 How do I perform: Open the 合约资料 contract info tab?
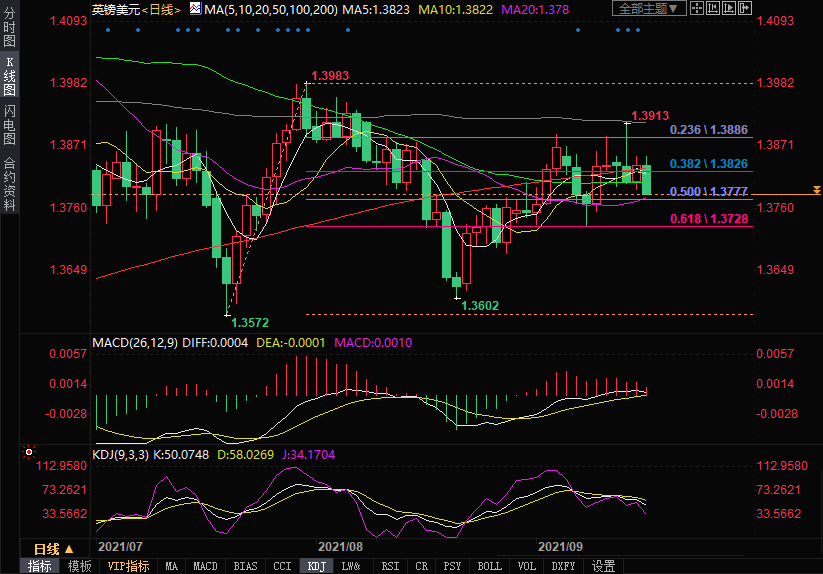pyautogui.click(x=9, y=184)
